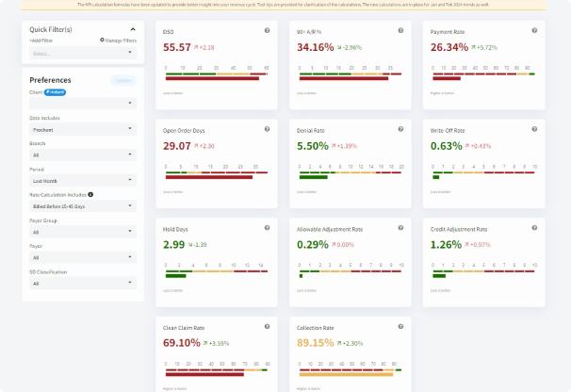
Task: Click the Add Filter link
Action: coord(41,41)
